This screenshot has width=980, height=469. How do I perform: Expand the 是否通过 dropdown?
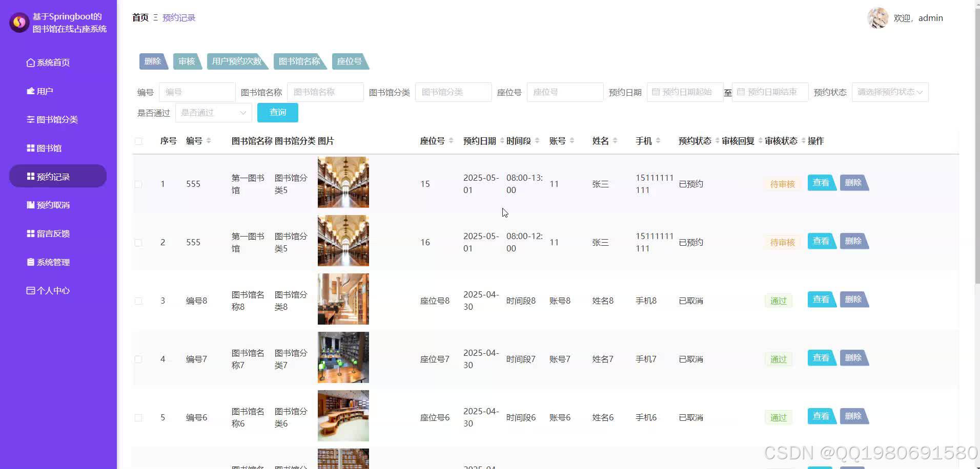(x=213, y=112)
